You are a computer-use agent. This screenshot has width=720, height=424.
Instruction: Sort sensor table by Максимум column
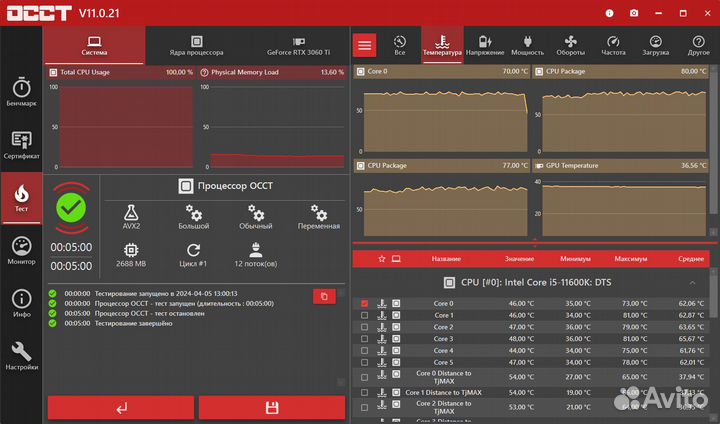[631, 258]
